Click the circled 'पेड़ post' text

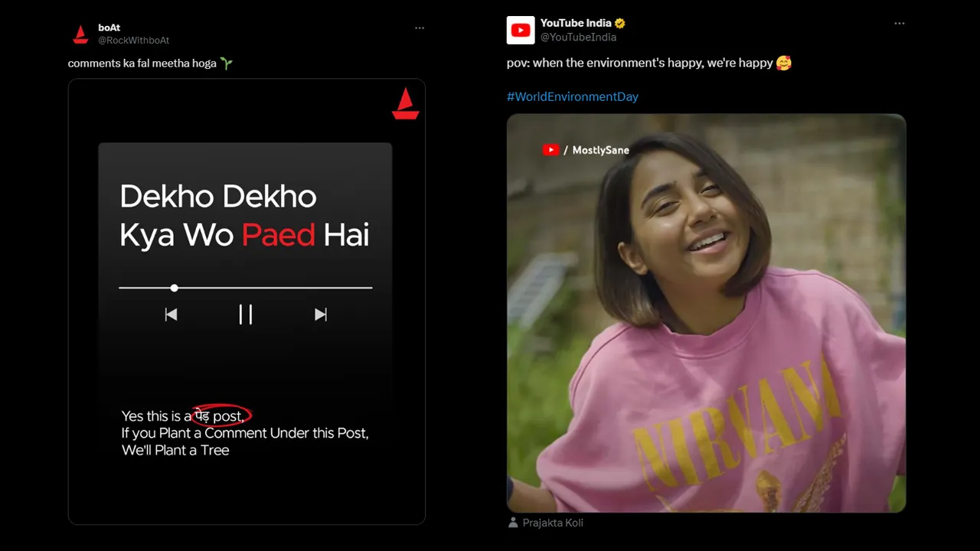[221, 416]
